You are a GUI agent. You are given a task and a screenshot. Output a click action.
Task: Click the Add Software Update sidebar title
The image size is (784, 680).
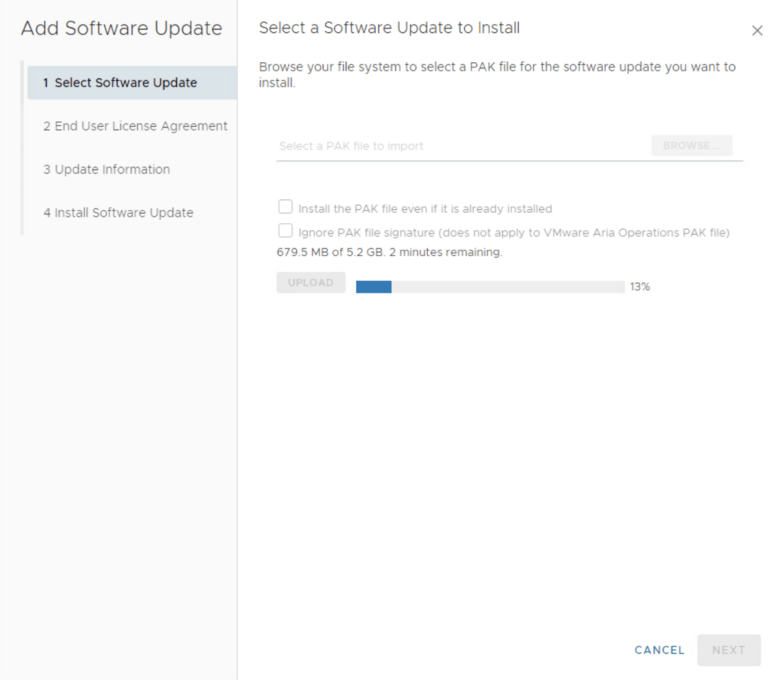tap(121, 29)
